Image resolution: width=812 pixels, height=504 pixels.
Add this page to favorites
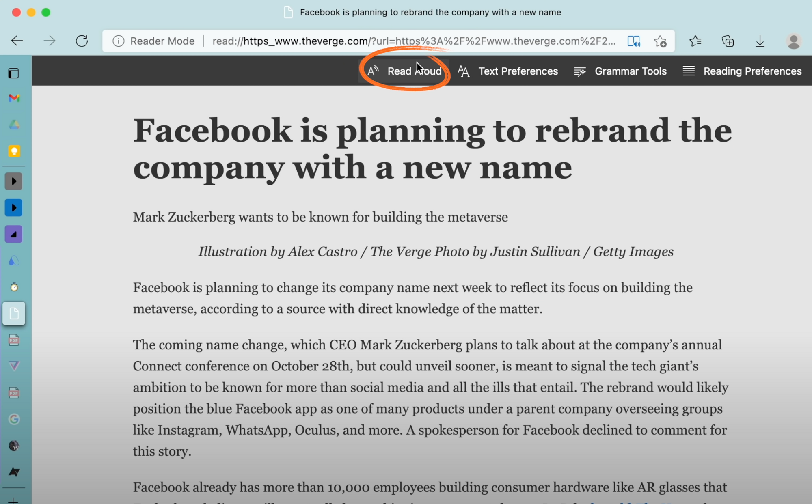(661, 41)
